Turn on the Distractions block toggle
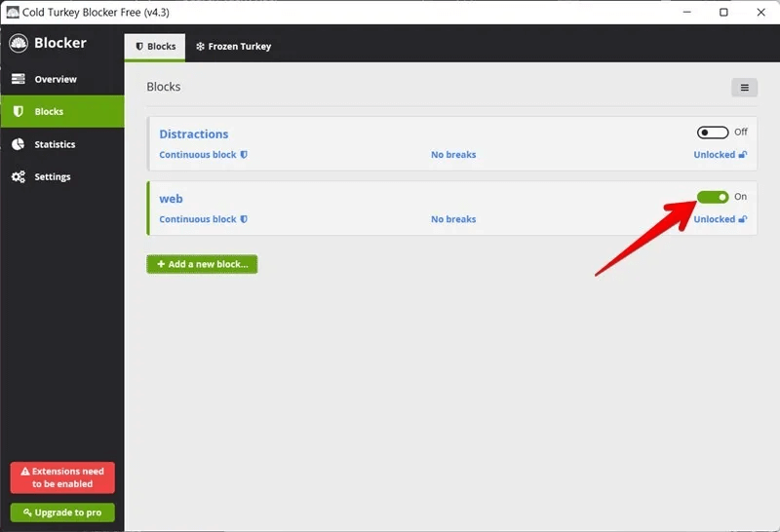 (x=713, y=133)
